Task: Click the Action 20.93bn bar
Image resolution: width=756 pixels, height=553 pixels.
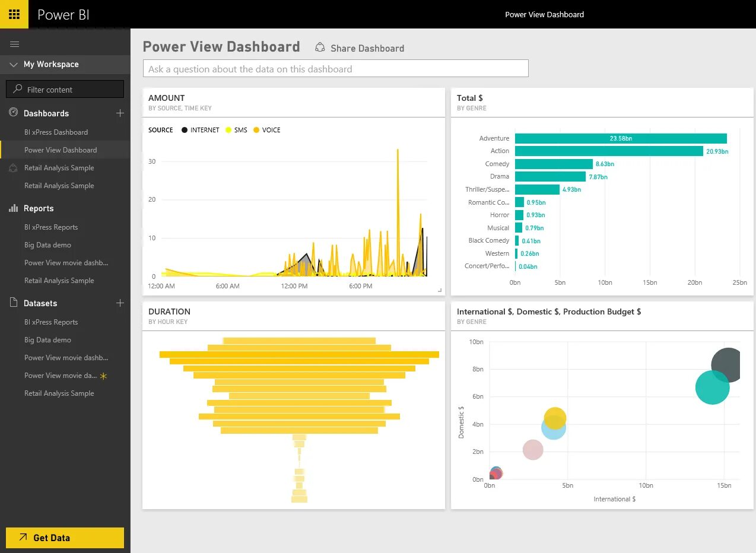Action: point(609,151)
